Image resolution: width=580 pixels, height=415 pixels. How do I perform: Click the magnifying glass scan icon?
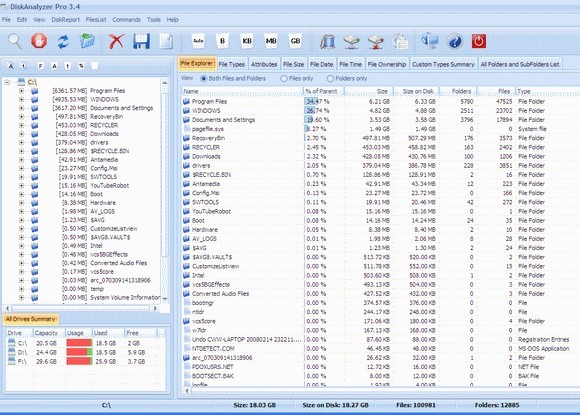[15, 41]
